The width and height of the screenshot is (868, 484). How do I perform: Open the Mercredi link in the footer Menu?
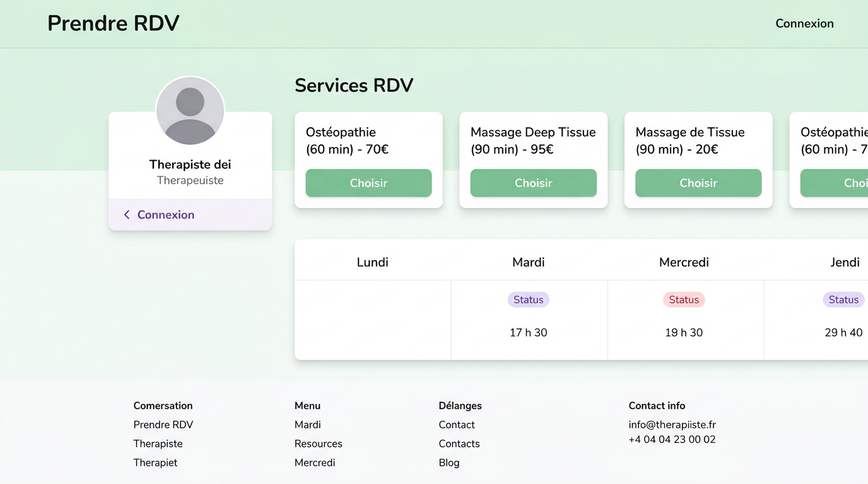(315, 463)
